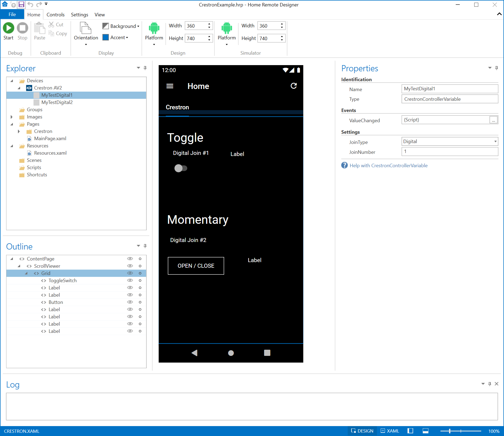This screenshot has height=436, width=504.
Task: Switch to the Home ribbon tab
Action: (x=34, y=14)
